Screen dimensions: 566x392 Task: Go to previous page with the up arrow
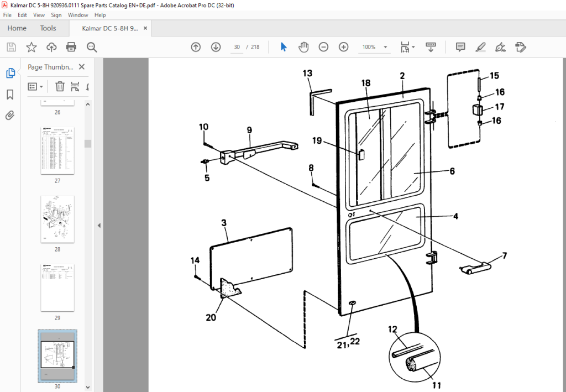pyautogui.click(x=196, y=47)
